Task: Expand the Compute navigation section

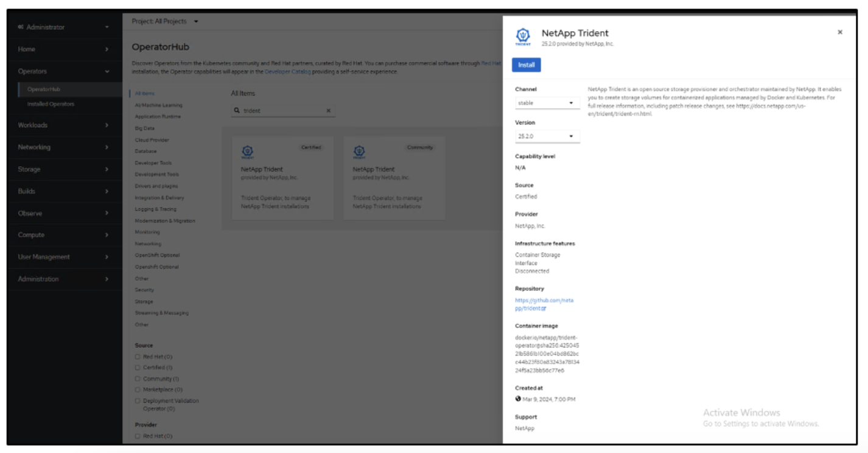Action: tap(64, 235)
